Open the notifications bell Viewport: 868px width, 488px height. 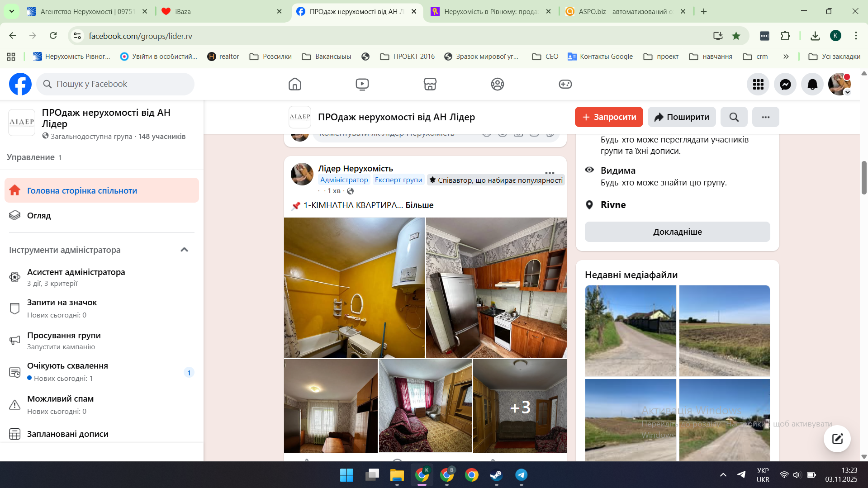[812, 84]
